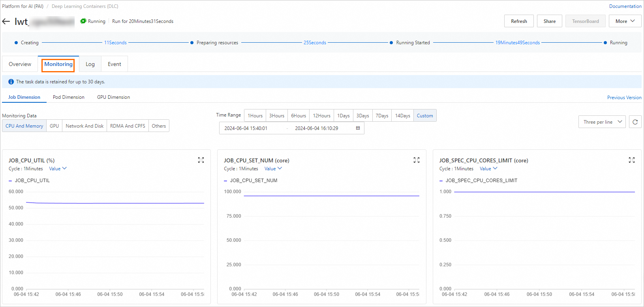Click Deep Learning Containers (DLC) breadcrumb
Image resolution: width=644 pixels, height=307 pixels.
click(85, 6)
